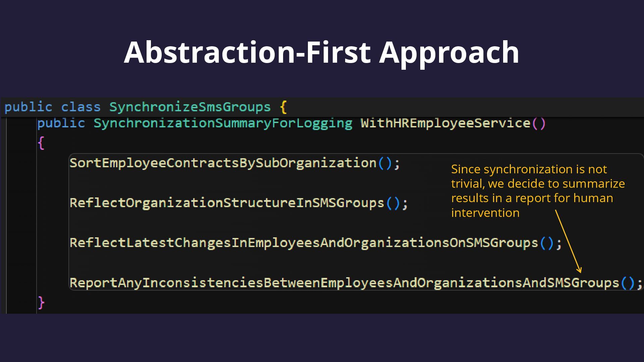
Task: Click the word 'intervention' in the annotation
Action: (x=485, y=213)
